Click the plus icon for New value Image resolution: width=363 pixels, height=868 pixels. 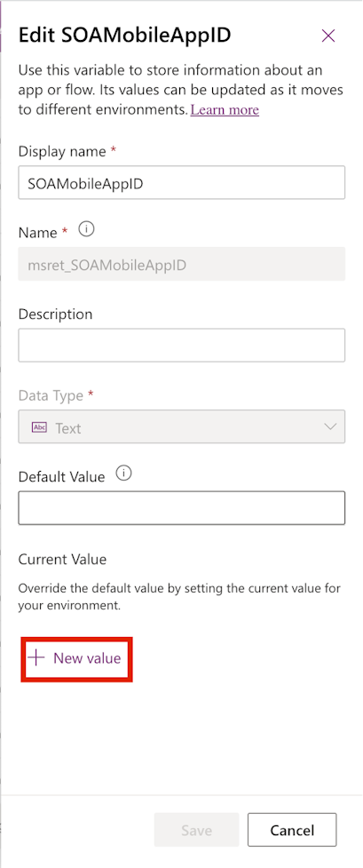[36, 657]
